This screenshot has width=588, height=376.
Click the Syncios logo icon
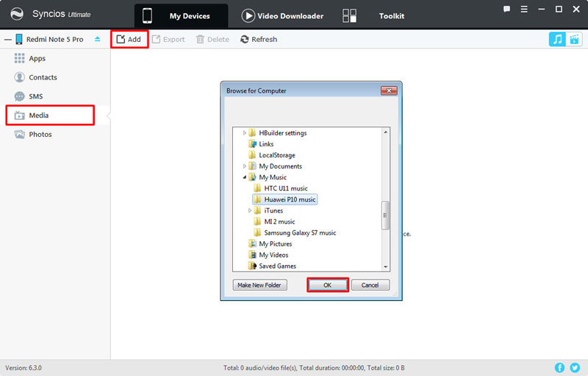(x=16, y=14)
